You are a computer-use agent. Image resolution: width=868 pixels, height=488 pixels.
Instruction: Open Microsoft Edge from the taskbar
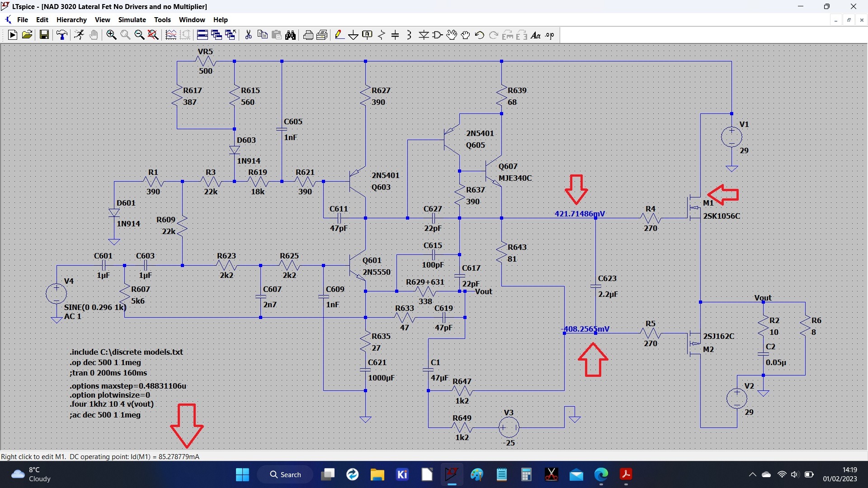pos(601,474)
